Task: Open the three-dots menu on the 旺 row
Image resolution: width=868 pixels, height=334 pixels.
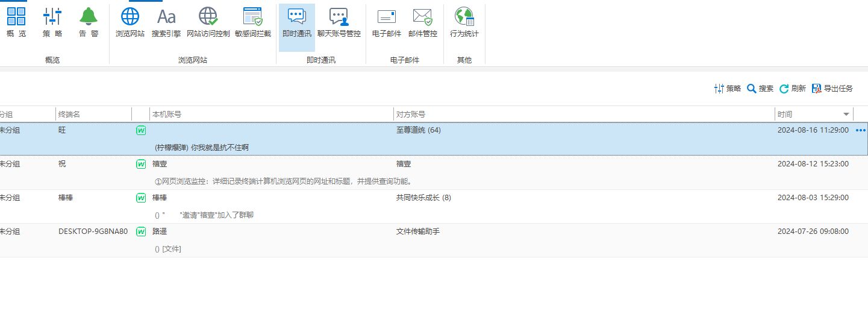Action: click(861, 130)
